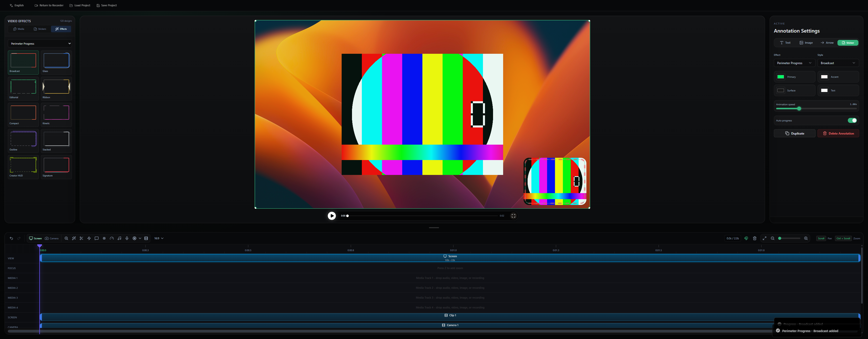Click the Animation speed slider handle
Image resolution: width=868 pixels, height=339 pixels.
click(799, 109)
